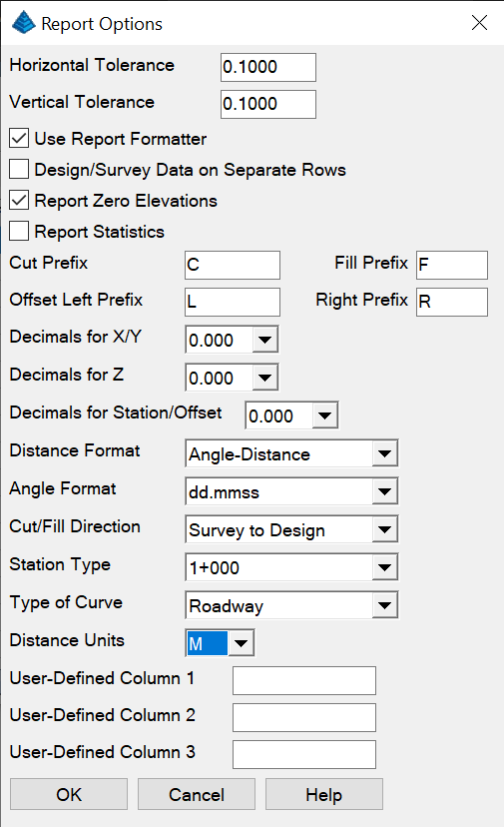Open Decimals for X/Y dropdown
The width and height of the screenshot is (504, 827).
pos(264,340)
